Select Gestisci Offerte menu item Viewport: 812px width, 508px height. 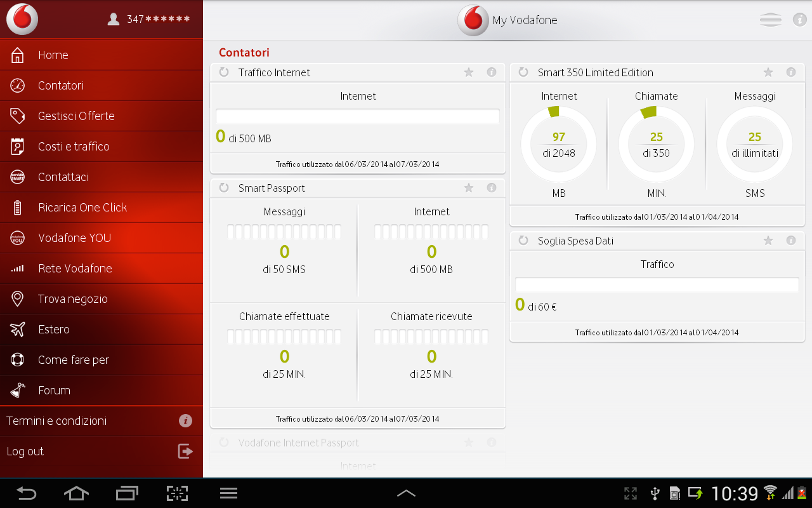coord(76,116)
